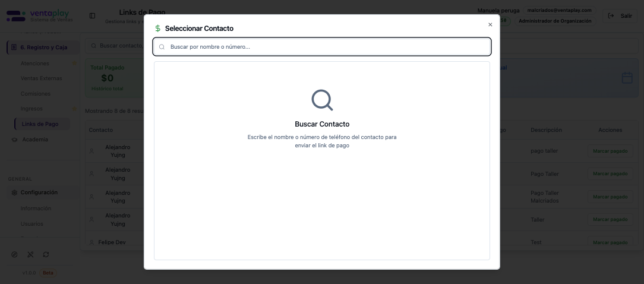Focus the background 'Buscar contacto' search field
The width and height of the screenshot is (644, 284).
(115, 46)
